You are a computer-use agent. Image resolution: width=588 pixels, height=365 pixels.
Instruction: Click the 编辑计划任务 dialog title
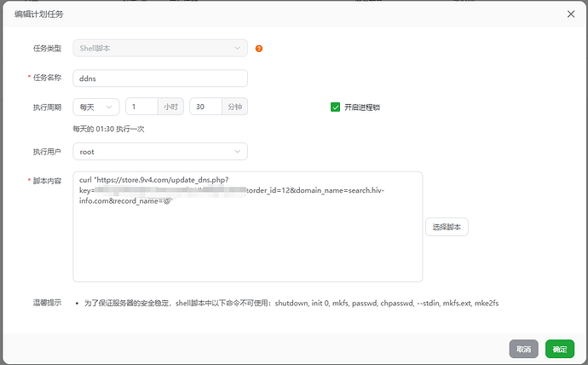[39, 14]
